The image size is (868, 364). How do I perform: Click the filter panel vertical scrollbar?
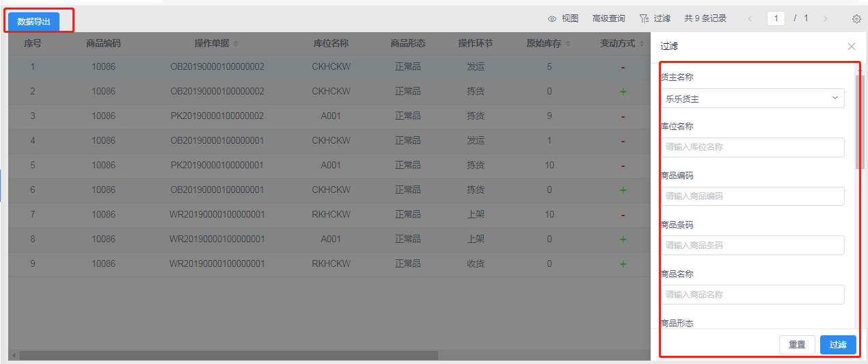tap(860, 122)
